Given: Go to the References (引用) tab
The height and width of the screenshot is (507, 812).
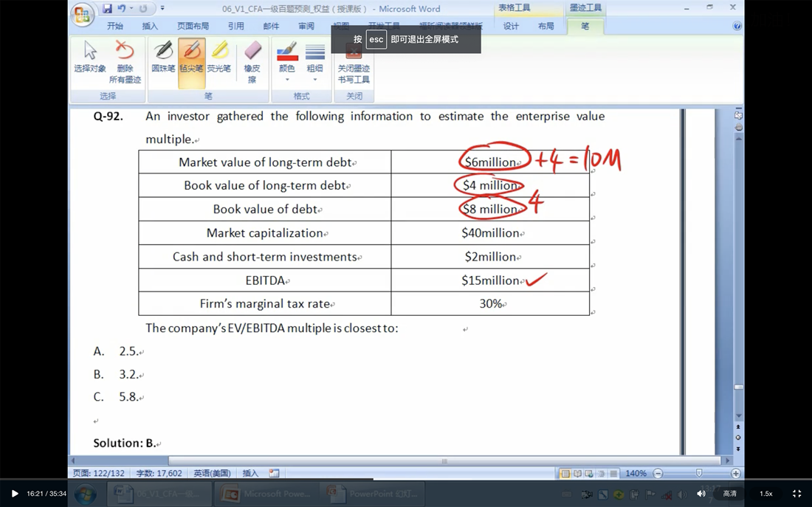Looking at the screenshot, I should coord(235,26).
